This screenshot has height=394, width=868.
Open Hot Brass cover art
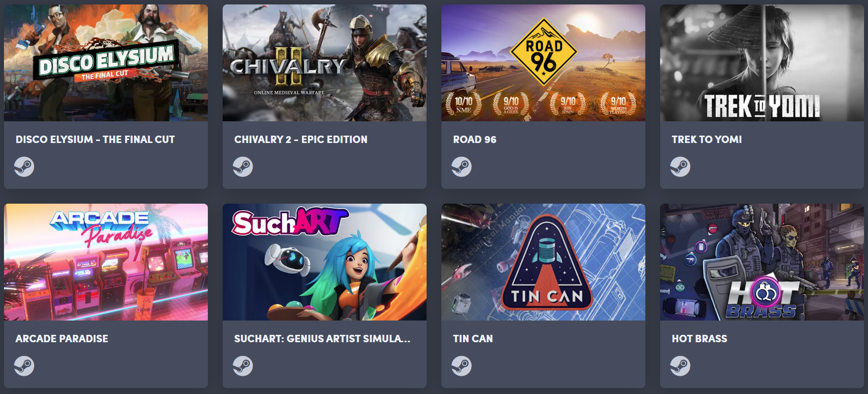coord(762,262)
